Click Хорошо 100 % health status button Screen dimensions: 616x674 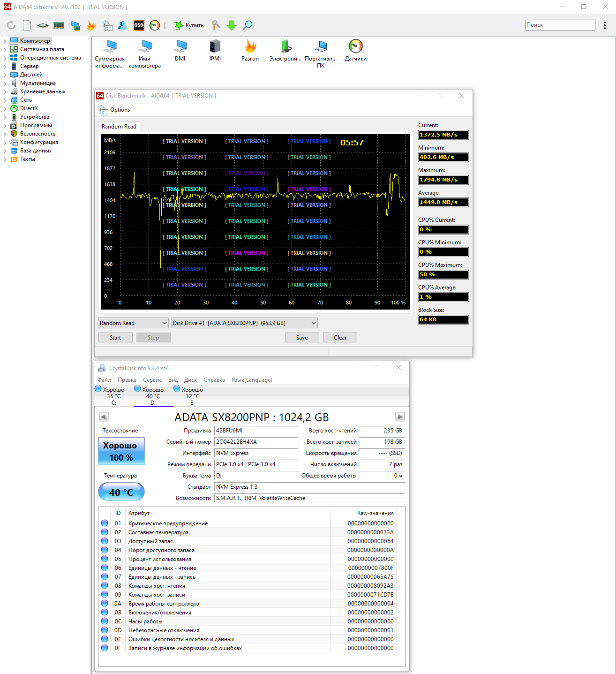click(x=121, y=451)
